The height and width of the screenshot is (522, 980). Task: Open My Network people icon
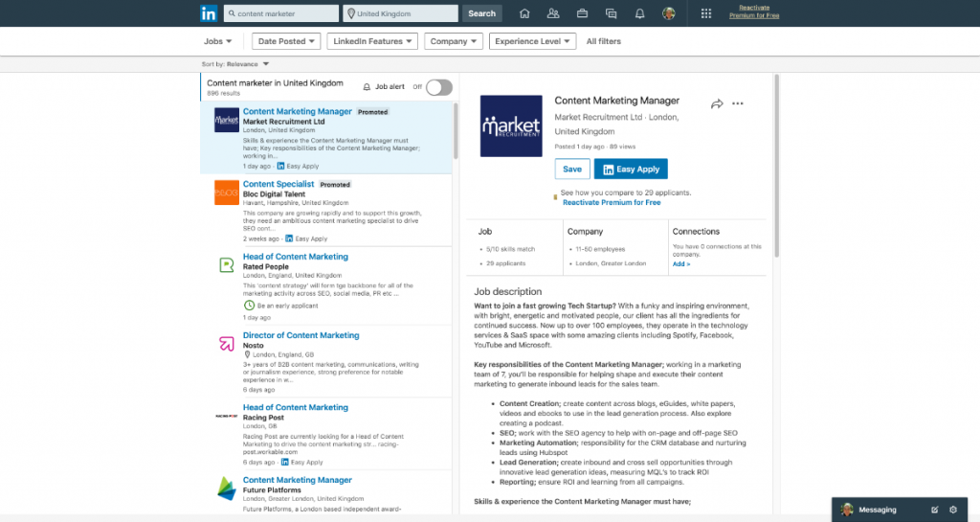(553, 13)
